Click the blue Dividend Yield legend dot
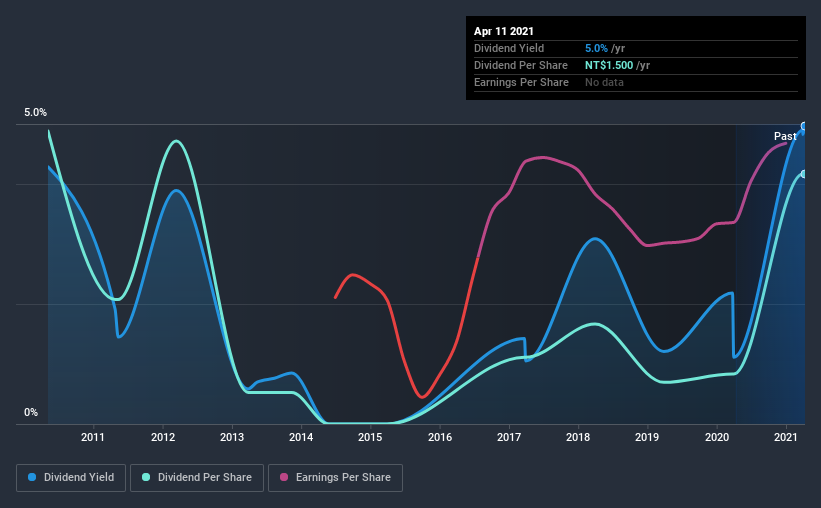 (32, 477)
